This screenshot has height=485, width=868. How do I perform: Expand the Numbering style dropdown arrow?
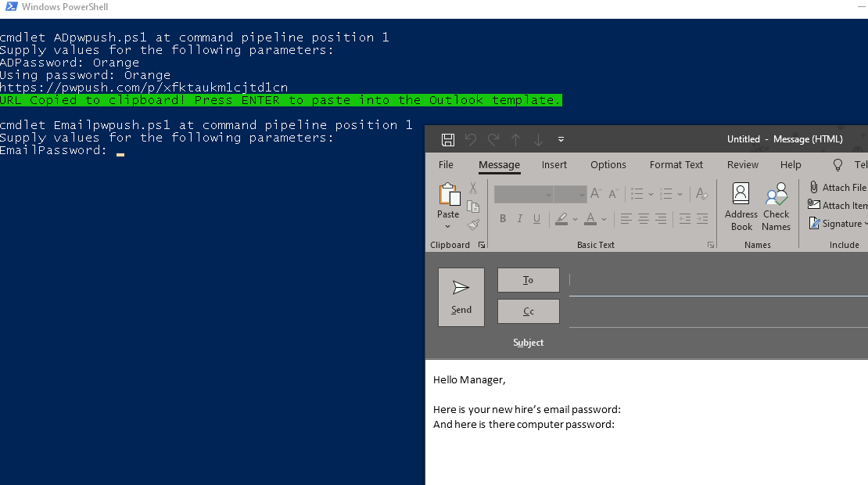(x=680, y=194)
